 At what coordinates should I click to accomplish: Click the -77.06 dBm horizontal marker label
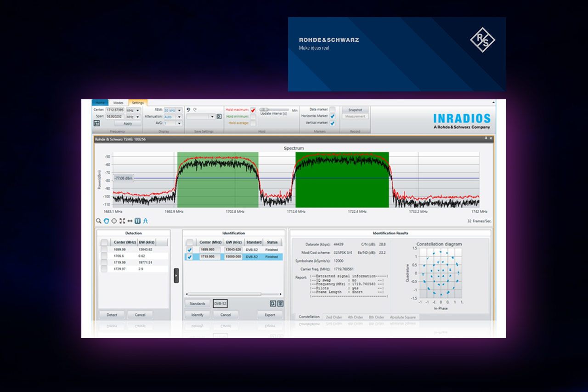tap(123, 178)
